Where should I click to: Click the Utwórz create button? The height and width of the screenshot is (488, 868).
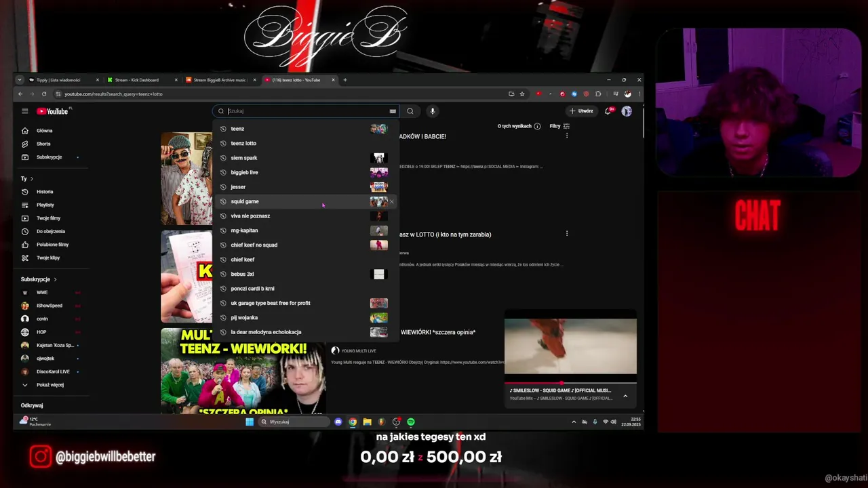tap(582, 111)
